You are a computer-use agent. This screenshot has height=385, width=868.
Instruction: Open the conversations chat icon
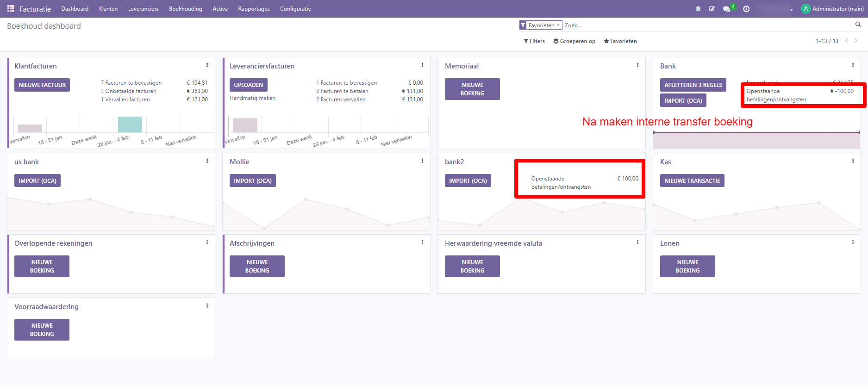[x=727, y=9]
